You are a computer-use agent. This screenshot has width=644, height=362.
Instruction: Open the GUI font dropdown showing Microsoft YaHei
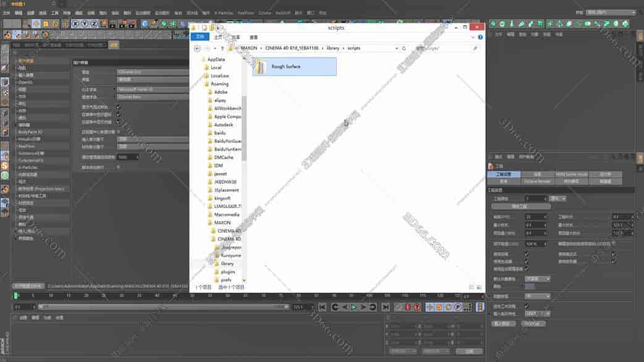coord(153,90)
